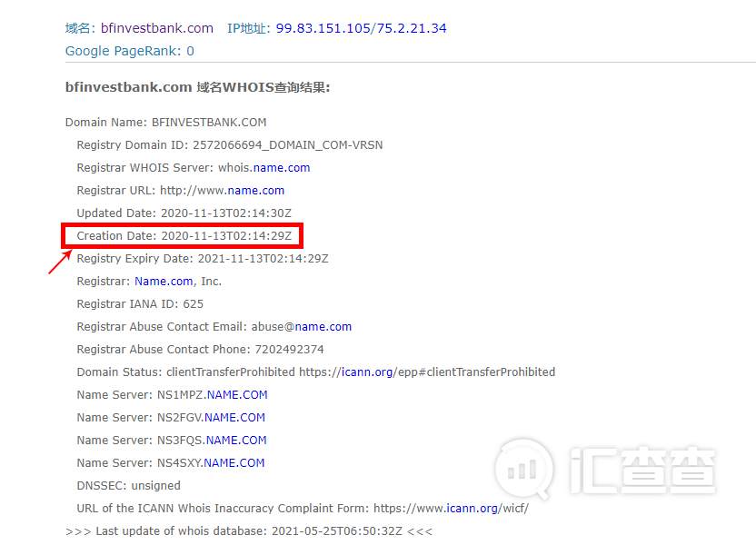Click Creation Date 2020-11-13T02:14:29Z text
This screenshot has height=555, width=756.
[x=184, y=235]
